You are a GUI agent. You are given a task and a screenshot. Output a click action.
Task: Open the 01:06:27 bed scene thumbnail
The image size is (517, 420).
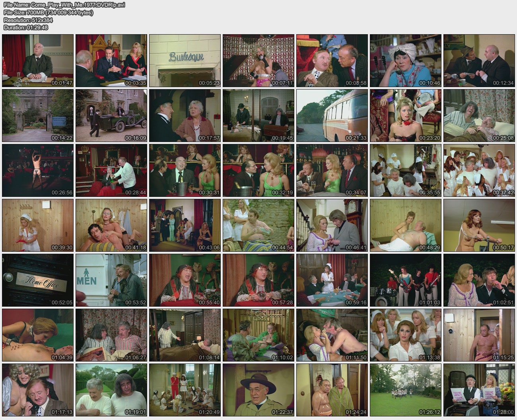pos(111,335)
